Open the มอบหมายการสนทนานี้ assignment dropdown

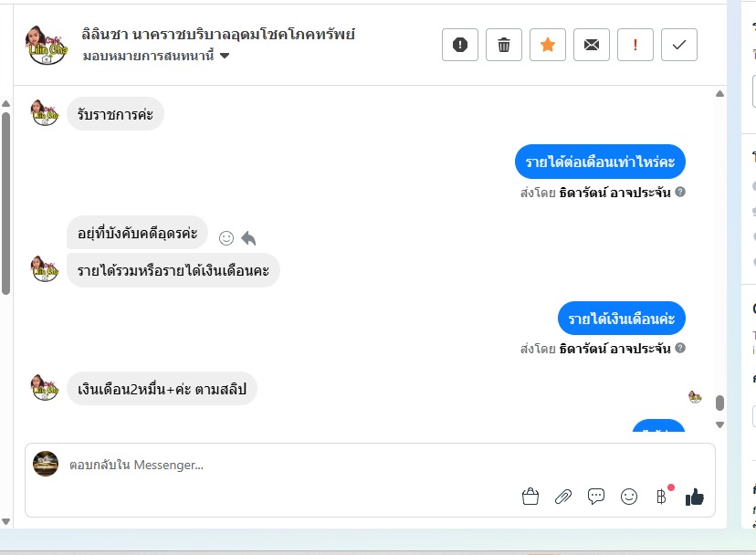[x=156, y=57]
